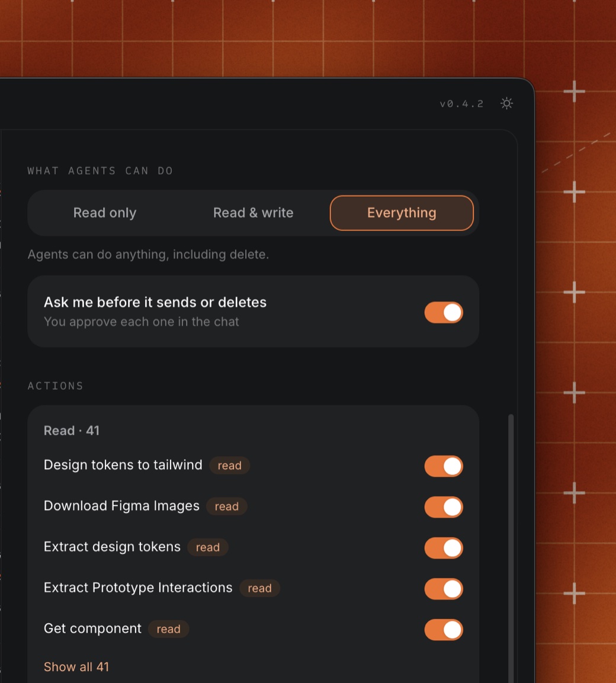Disable Design tokens to tailwind action

pyautogui.click(x=444, y=466)
